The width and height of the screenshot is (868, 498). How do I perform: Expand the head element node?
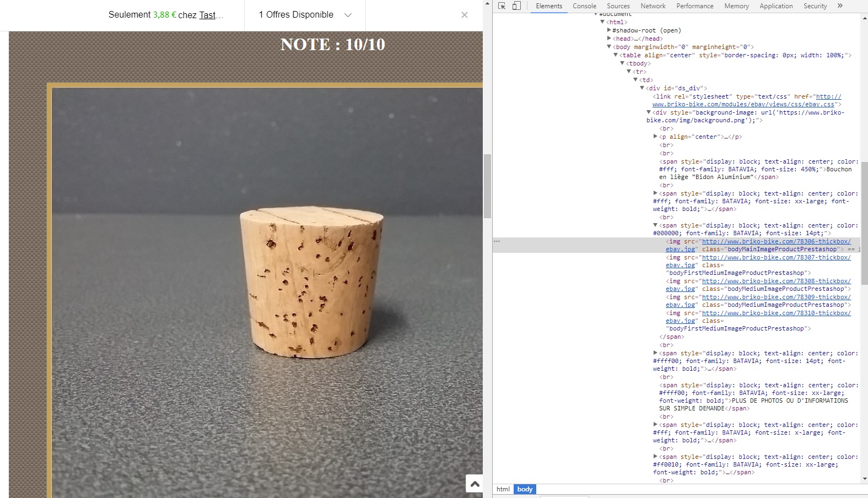click(609, 39)
